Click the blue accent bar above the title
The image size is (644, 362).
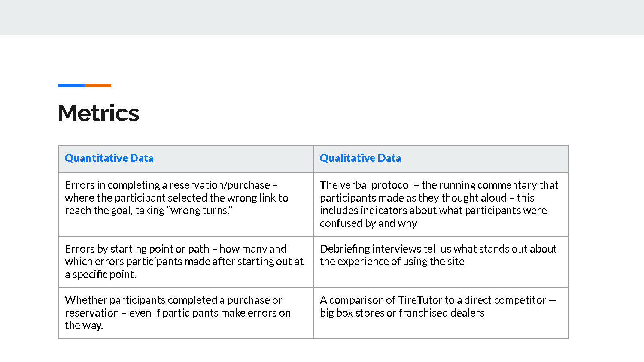coord(72,85)
